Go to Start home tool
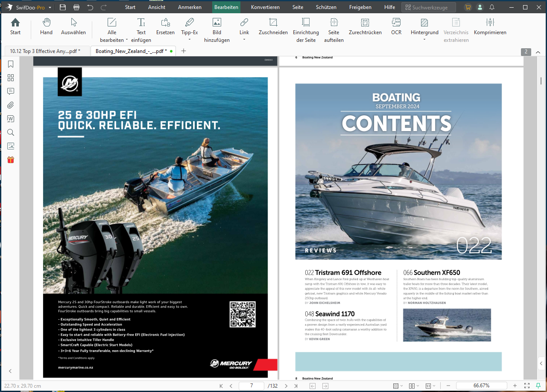 [15, 26]
